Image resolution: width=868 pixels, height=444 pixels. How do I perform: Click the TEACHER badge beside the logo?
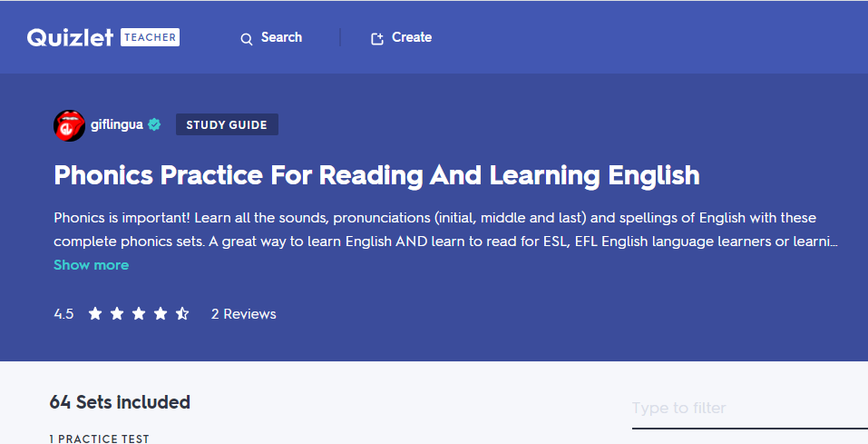(150, 37)
